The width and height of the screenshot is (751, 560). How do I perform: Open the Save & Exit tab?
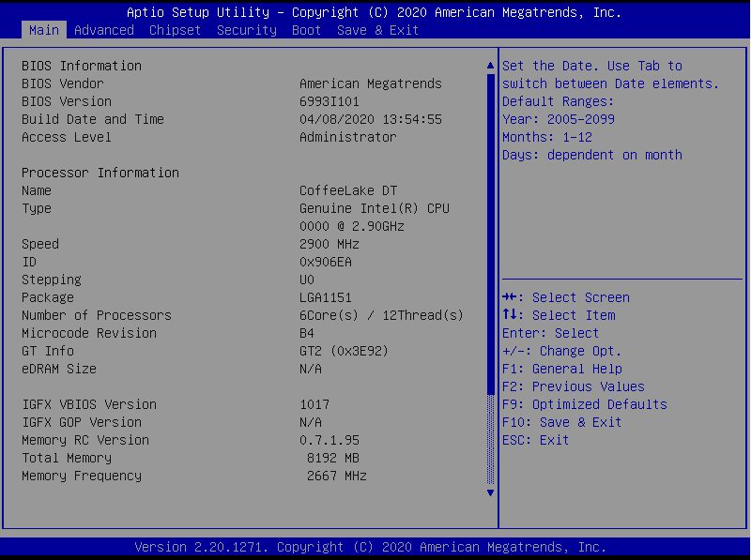[x=377, y=30]
